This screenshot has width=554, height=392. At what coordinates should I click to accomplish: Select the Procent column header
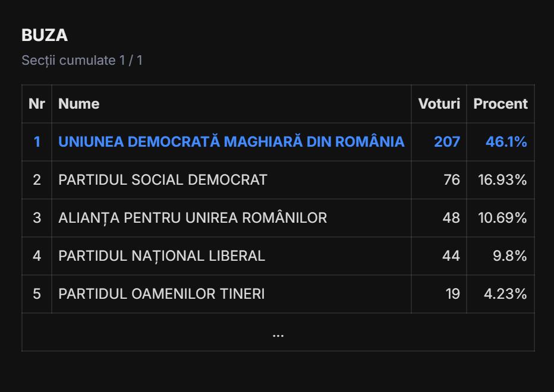pyautogui.click(x=500, y=104)
